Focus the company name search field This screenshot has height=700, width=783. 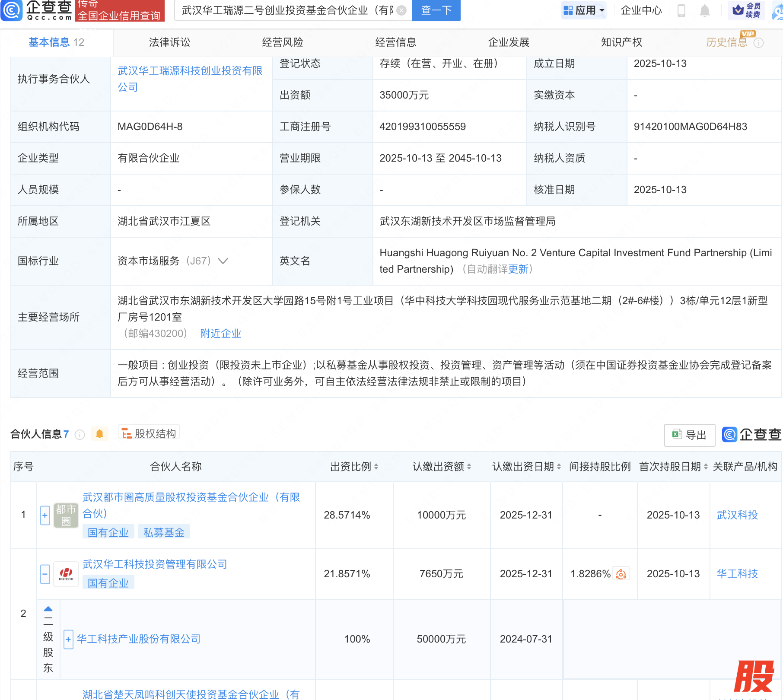click(x=287, y=10)
